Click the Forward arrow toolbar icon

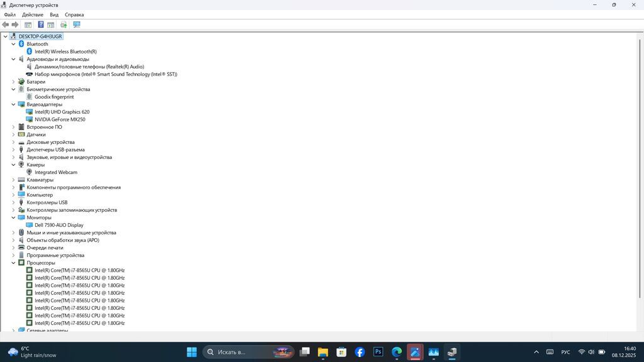[15, 25]
